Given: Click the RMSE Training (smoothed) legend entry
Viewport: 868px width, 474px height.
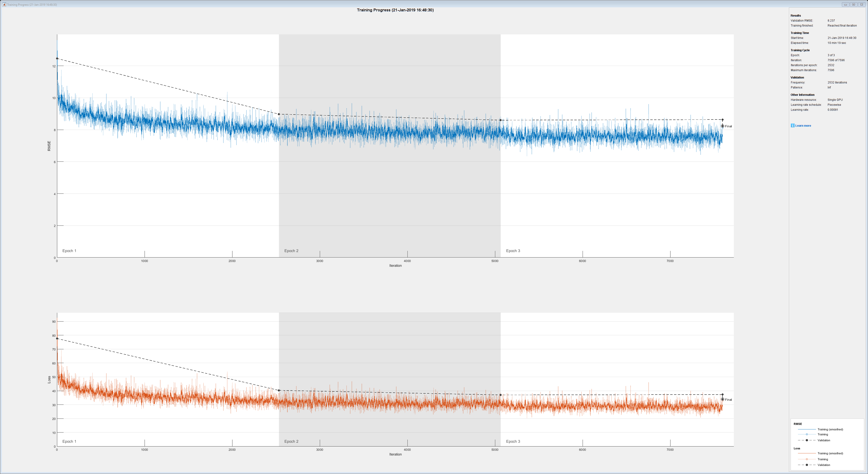Looking at the screenshot, I should (830, 429).
